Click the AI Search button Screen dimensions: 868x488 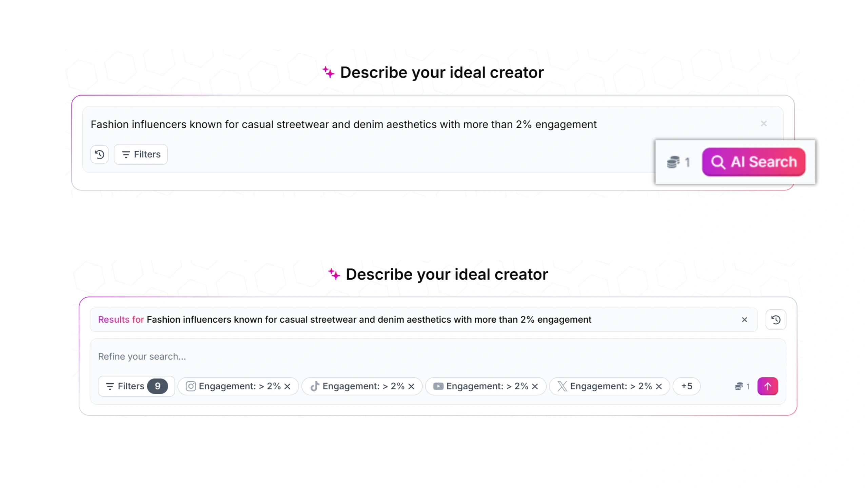(x=753, y=162)
